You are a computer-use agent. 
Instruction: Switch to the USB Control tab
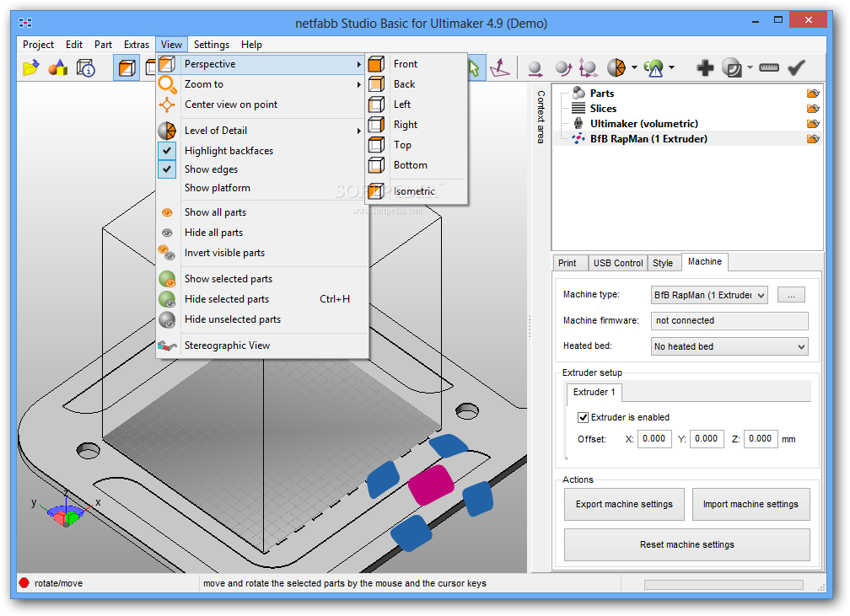tap(618, 263)
